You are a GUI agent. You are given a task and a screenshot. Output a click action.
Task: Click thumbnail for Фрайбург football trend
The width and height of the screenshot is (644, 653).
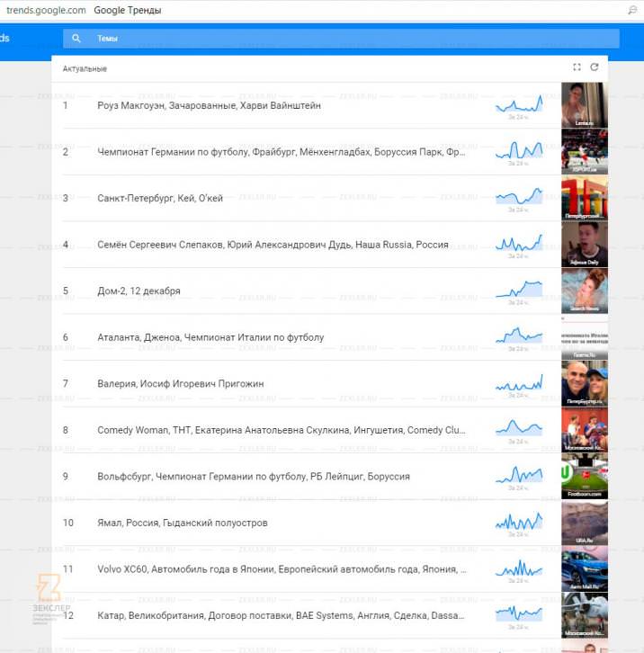(x=585, y=152)
